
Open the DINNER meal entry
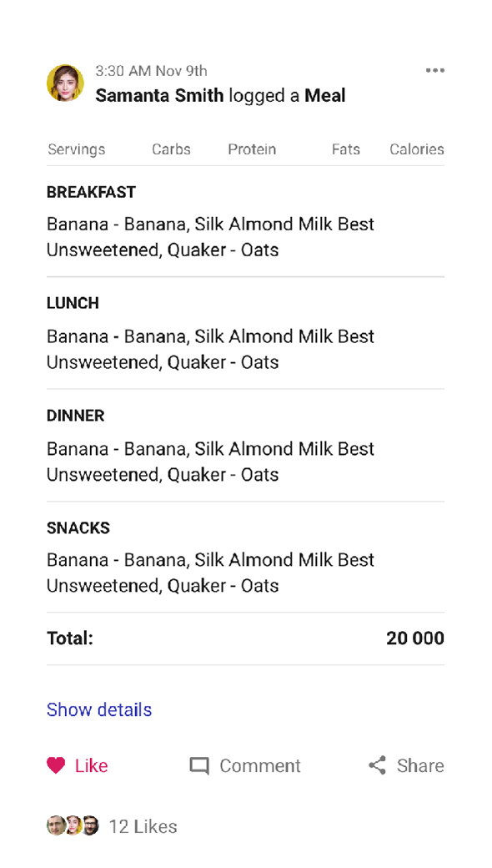(x=76, y=416)
